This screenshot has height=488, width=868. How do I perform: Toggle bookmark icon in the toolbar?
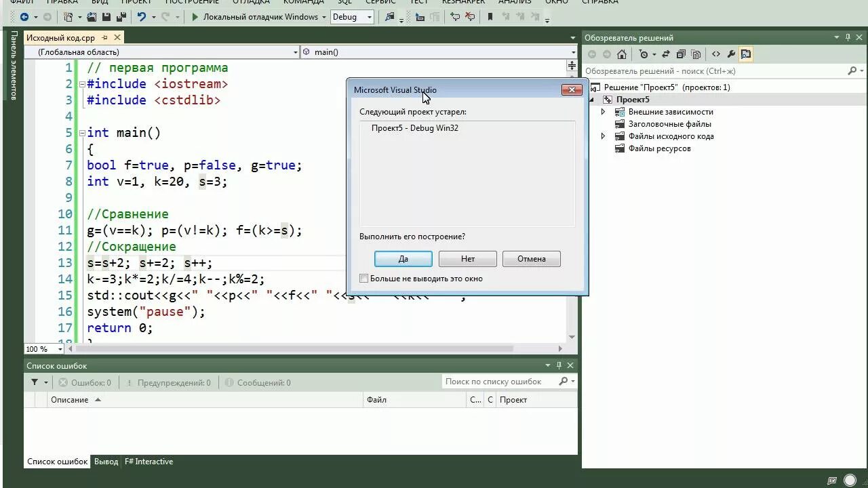490,17
